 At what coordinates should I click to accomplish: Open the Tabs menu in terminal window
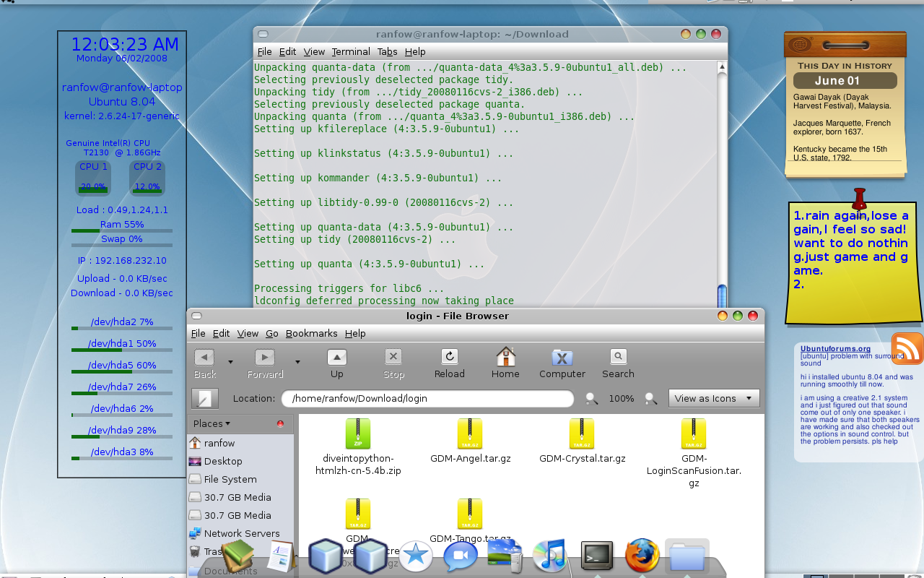[x=387, y=51]
